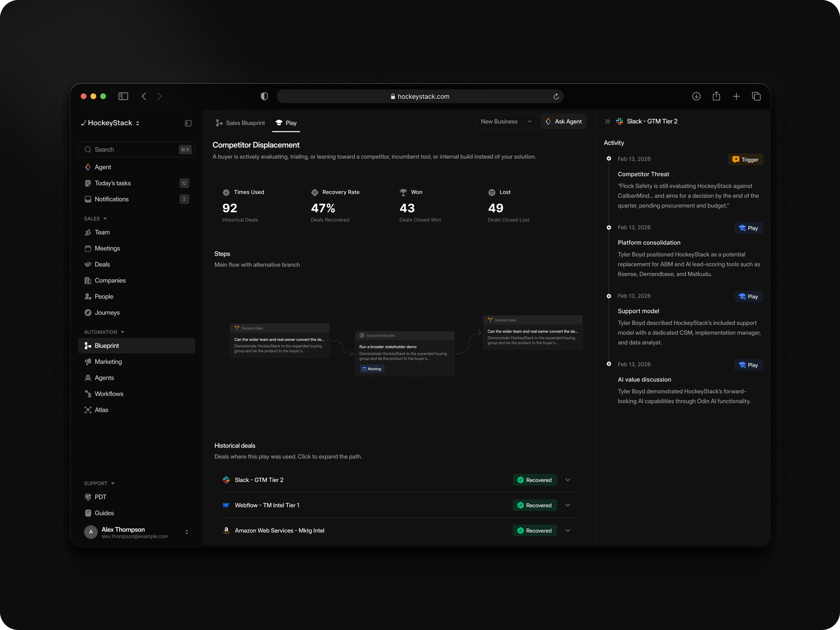Reload the page via refresh icon
Image resolution: width=840 pixels, height=630 pixels.
(556, 97)
